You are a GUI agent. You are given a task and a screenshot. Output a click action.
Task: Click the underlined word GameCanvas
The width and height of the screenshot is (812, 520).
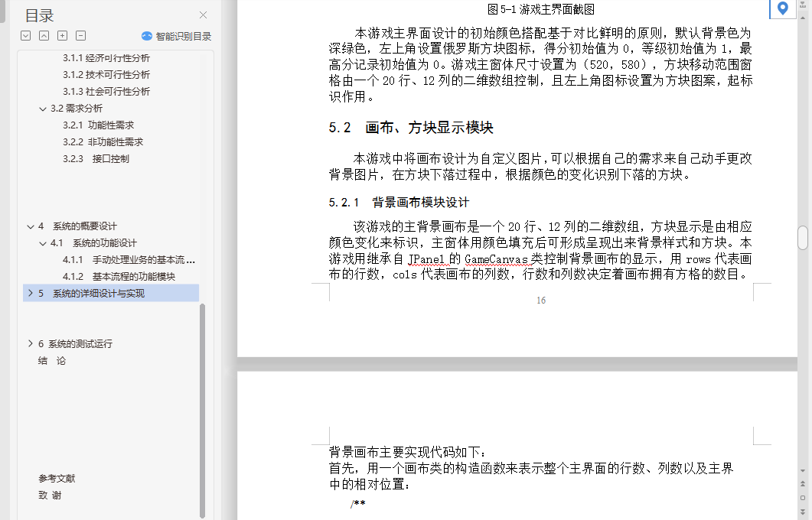click(496, 258)
